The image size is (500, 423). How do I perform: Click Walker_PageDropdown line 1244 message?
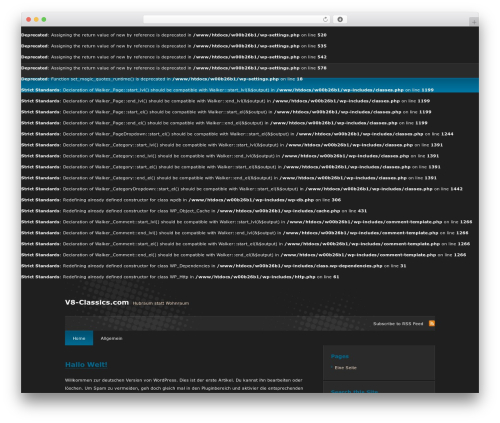point(237,134)
